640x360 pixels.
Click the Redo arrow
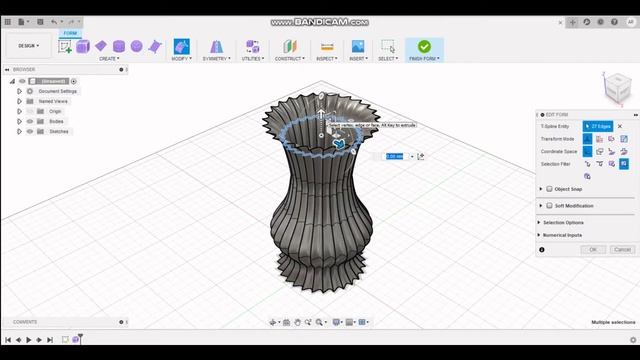tap(71, 22)
